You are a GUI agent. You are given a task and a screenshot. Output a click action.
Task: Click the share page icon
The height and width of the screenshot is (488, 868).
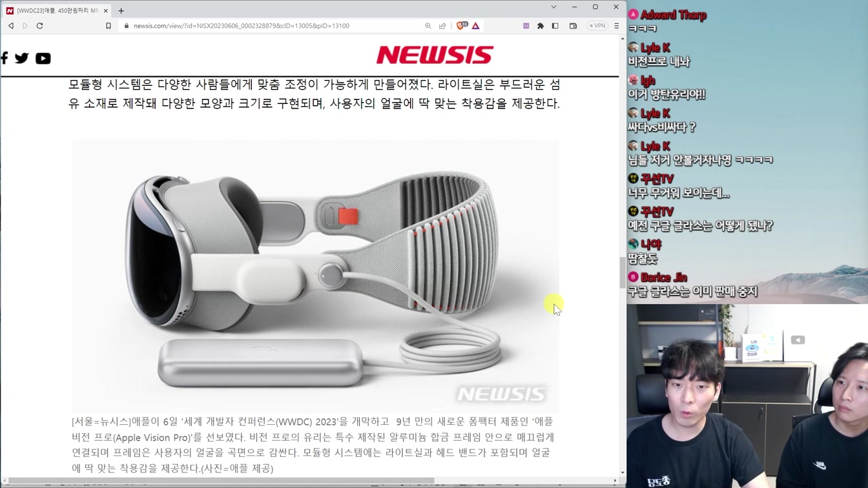tap(442, 26)
